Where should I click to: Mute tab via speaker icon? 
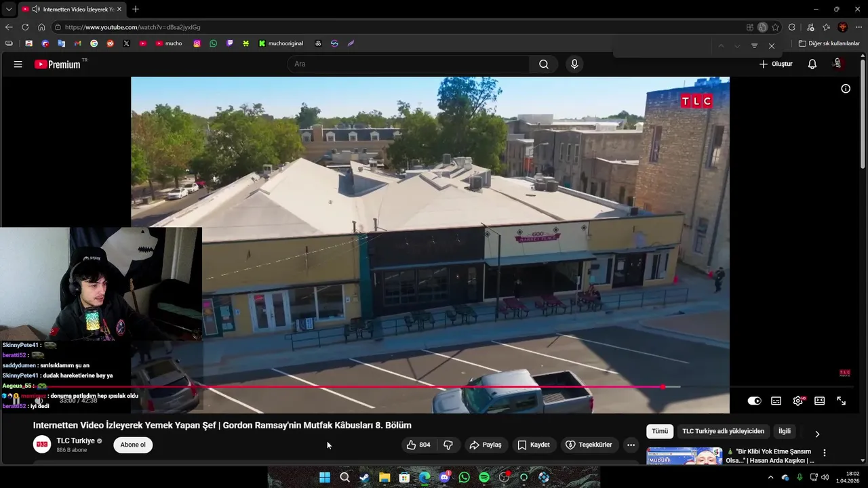(x=35, y=9)
